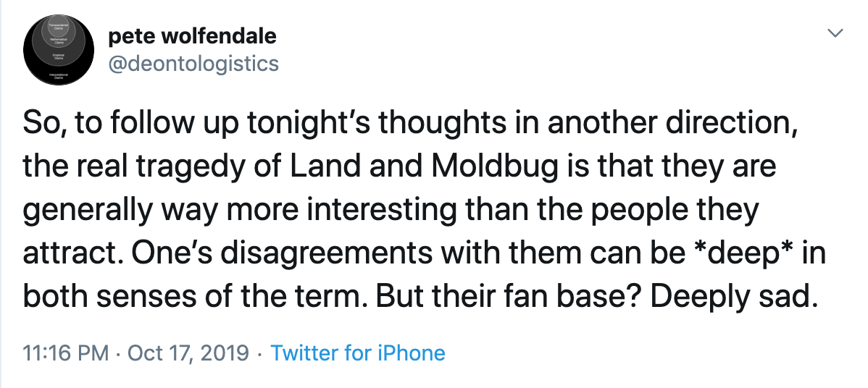Image resolution: width=868 pixels, height=388 pixels.
Task: Open the tweet options chevron menu
Action: 835,33
